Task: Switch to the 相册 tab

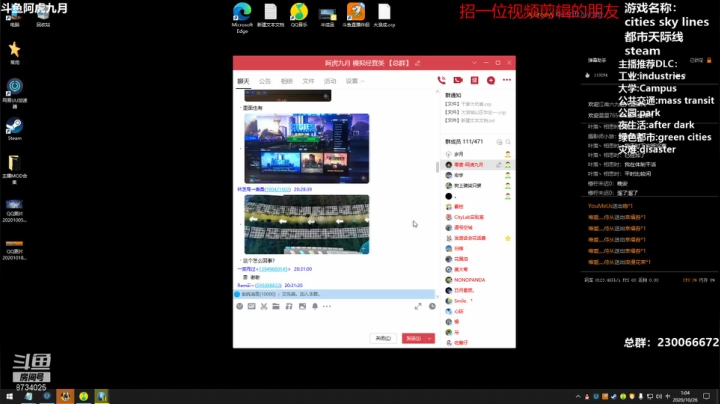Action: (287, 81)
